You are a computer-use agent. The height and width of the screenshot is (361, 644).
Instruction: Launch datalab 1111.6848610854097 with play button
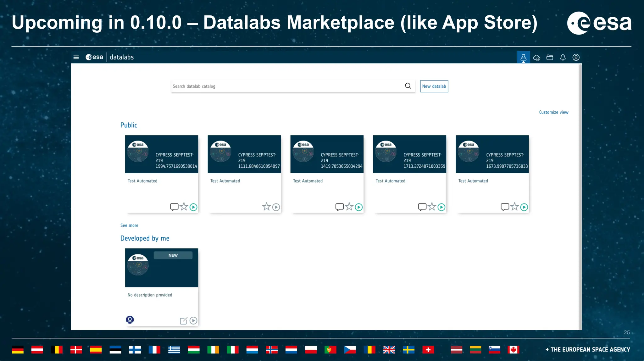point(276,207)
